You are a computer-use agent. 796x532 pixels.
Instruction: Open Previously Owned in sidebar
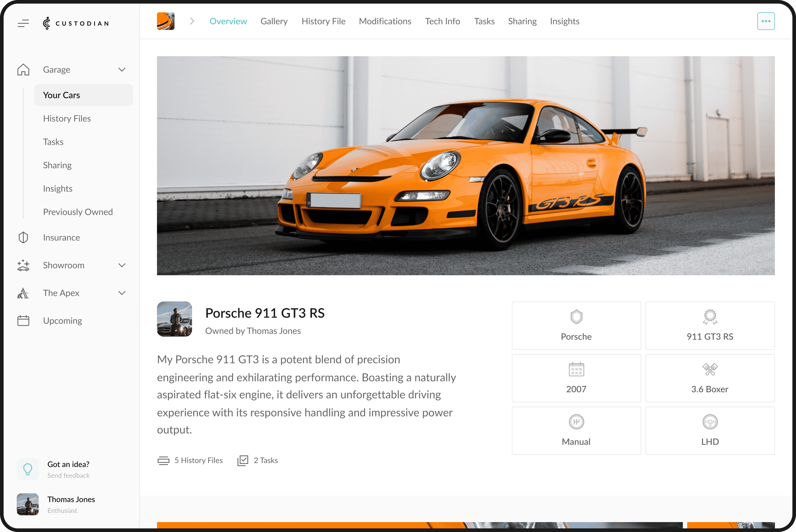click(78, 212)
